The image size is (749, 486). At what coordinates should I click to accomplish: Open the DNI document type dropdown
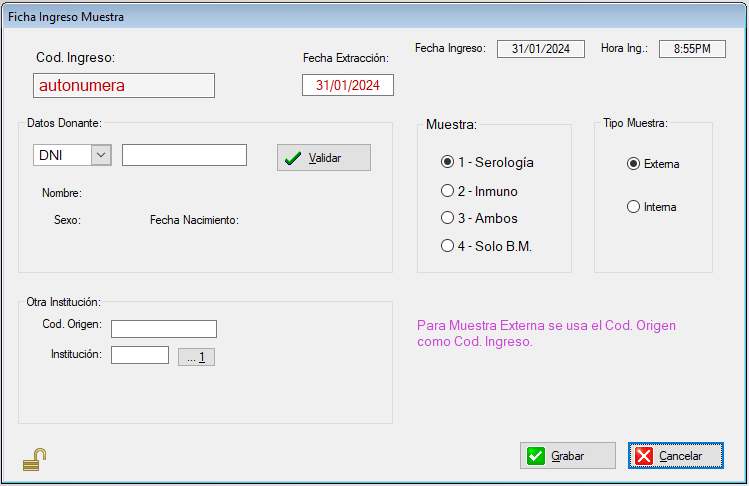101,155
